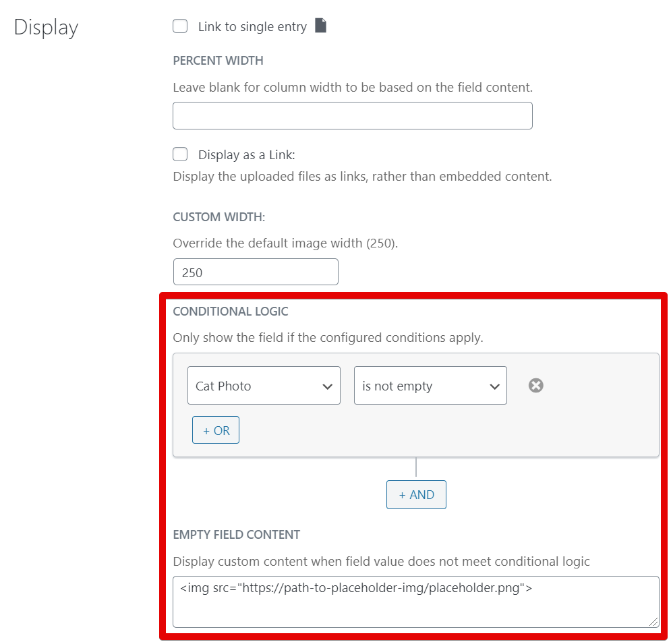Click the EMPTY FIELD CONTENT heading

coord(237,535)
